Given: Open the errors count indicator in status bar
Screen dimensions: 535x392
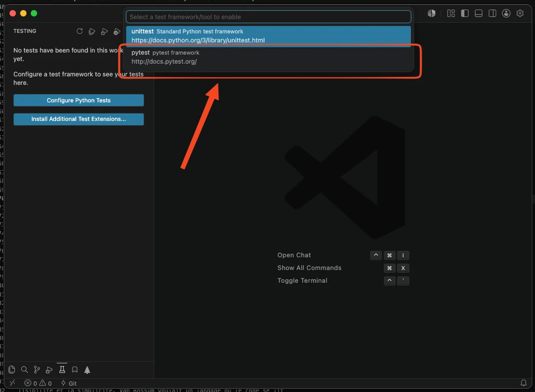Looking at the screenshot, I should point(31,383).
